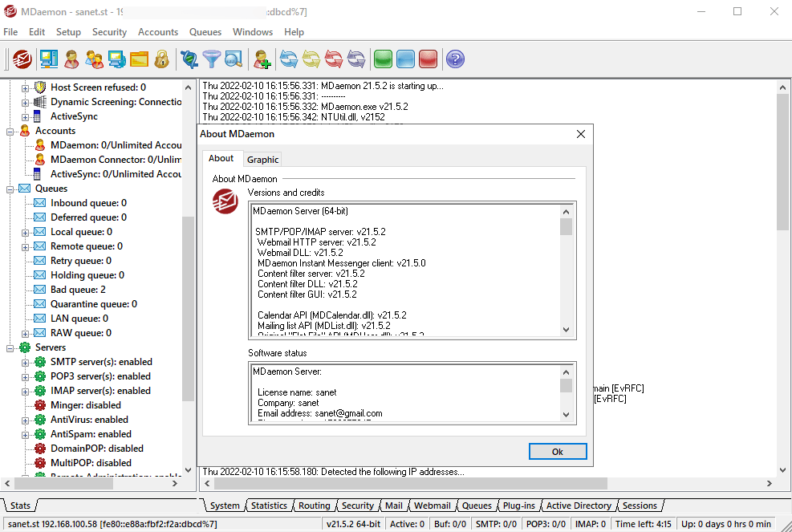Click the purple refresh arrows toolbar icon
792x532 pixels.
pyautogui.click(x=356, y=59)
